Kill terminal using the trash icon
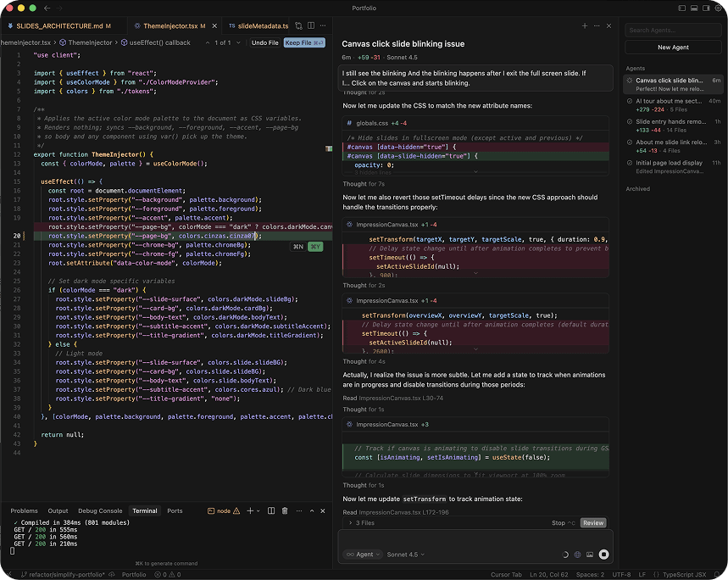 click(x=285, y=511)
